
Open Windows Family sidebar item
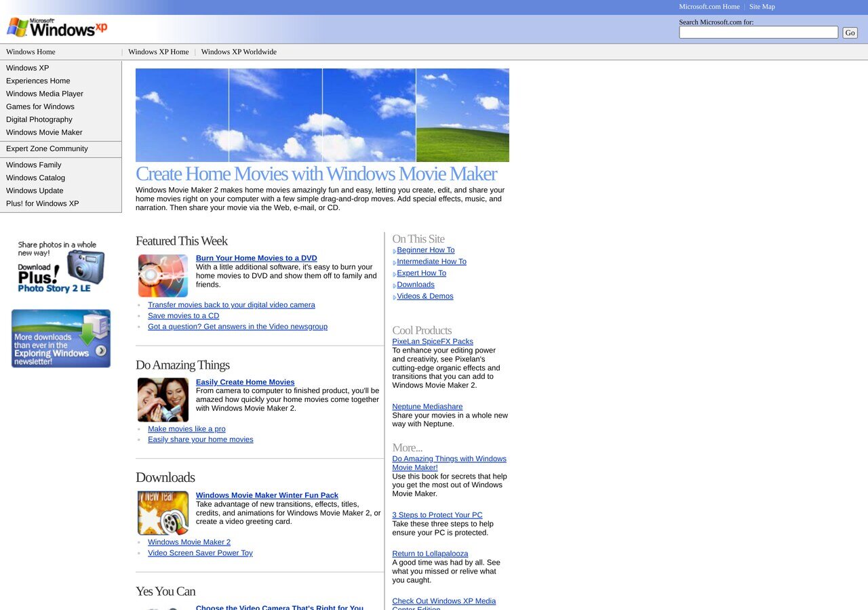[33, 165]
